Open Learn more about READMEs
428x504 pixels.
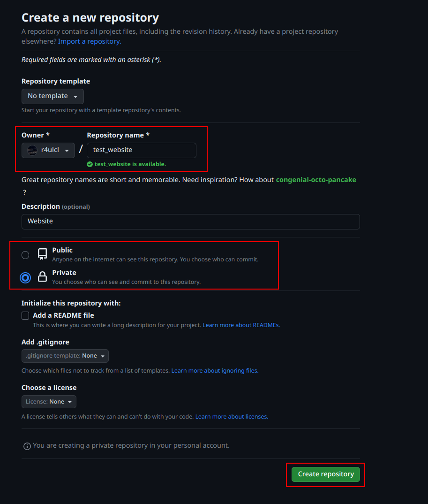click(240, 325)
